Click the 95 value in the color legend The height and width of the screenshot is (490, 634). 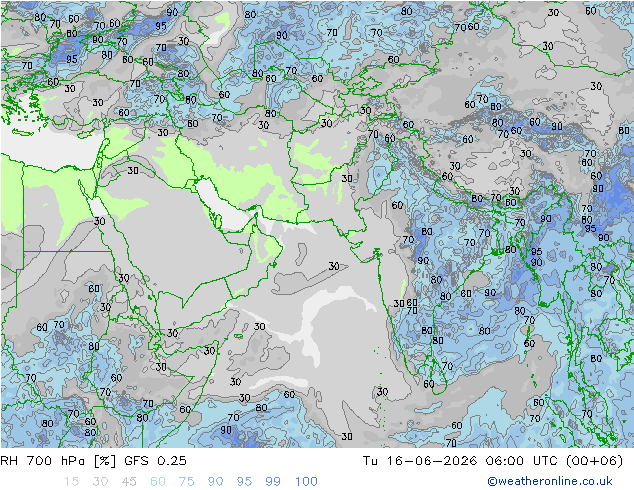coord(244,482)
